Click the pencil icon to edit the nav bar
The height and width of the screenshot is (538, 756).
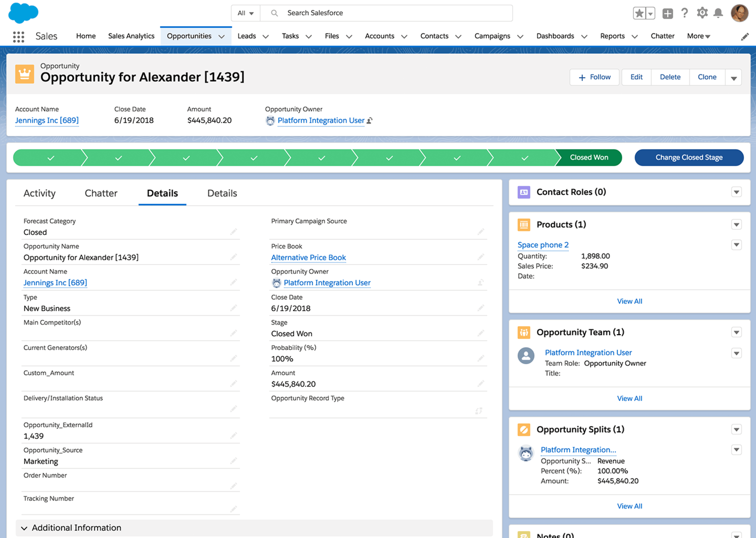click(744, 37)
